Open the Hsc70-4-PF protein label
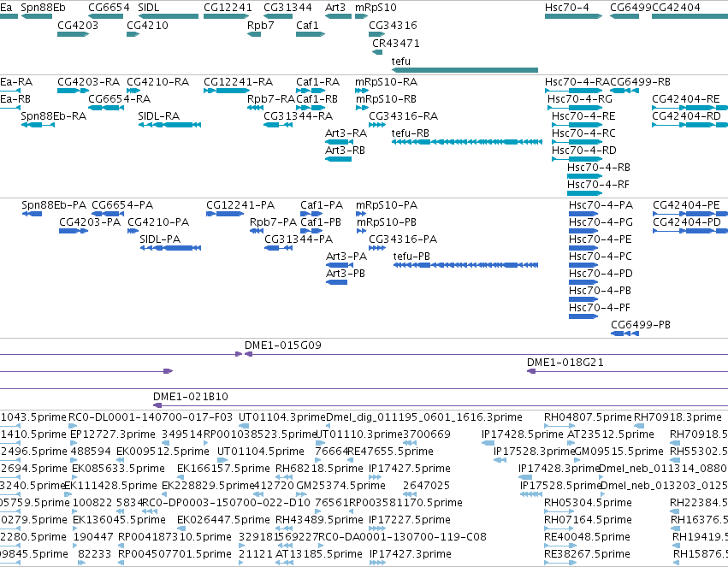Image resolution: width=728 pixels, height=567 pixels. point(600,308)
